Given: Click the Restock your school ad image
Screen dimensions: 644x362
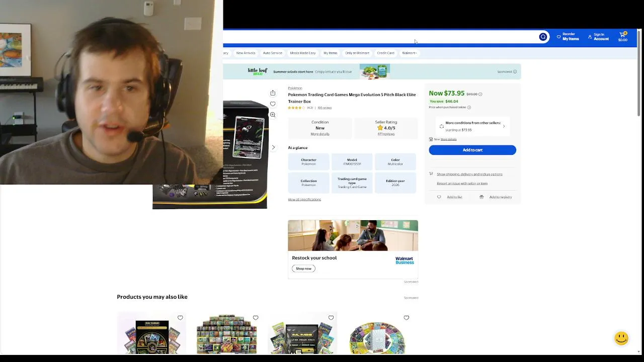Looking at the screenshot, I should [x=353, y=235].
